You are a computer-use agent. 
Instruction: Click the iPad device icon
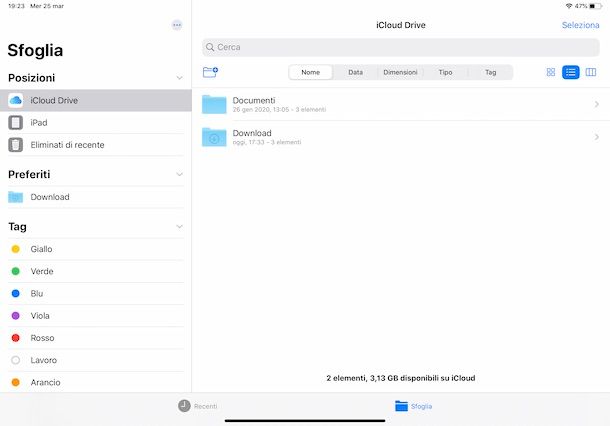[16, 123]
